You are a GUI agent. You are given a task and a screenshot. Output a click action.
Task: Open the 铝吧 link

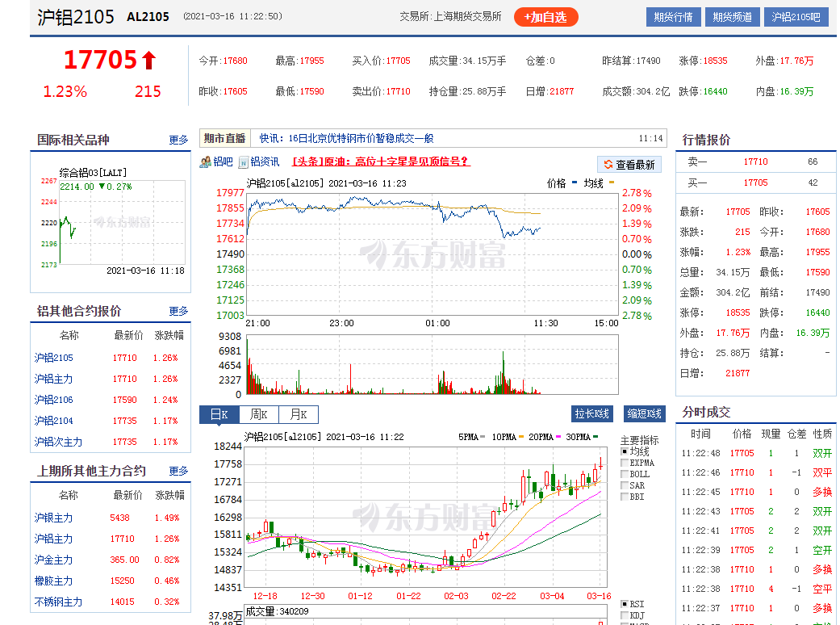(223, 161)
